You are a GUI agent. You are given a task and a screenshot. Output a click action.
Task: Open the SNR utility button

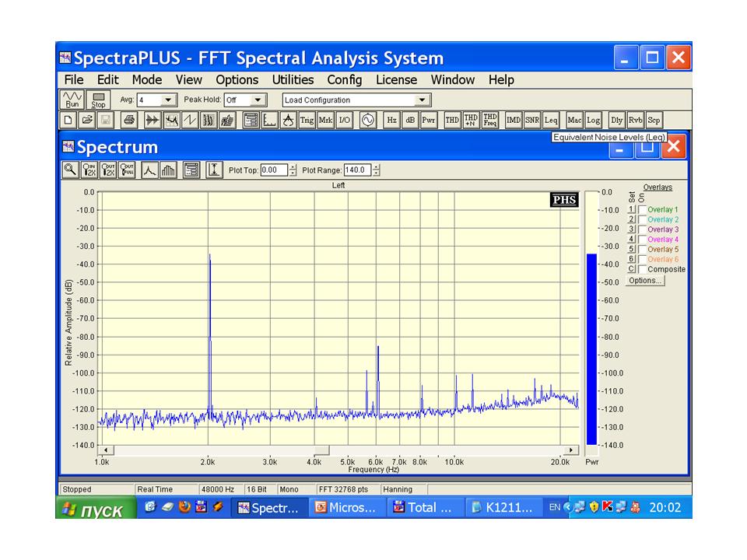[x=532, y=120]
